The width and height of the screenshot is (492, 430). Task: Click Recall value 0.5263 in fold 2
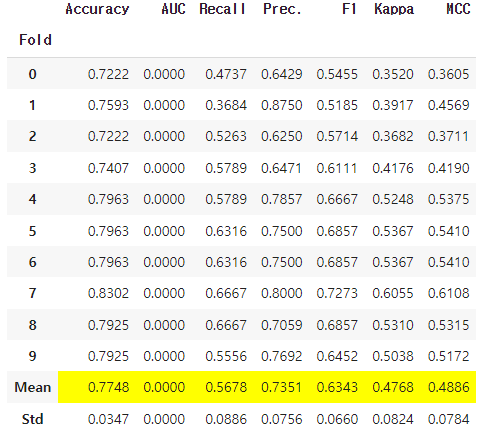[x=226, y=136]
